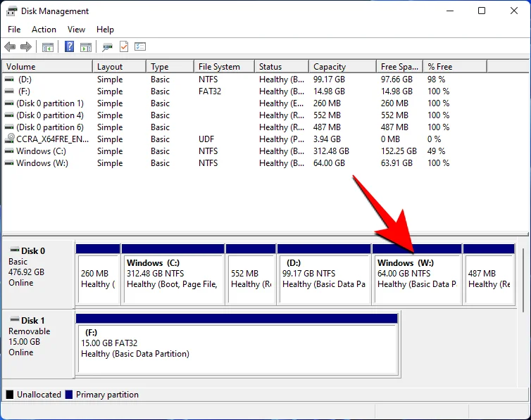Screen dimensions: 531x420
Task: Click the Disk 0 label panel
Action: tap(38, 272)
